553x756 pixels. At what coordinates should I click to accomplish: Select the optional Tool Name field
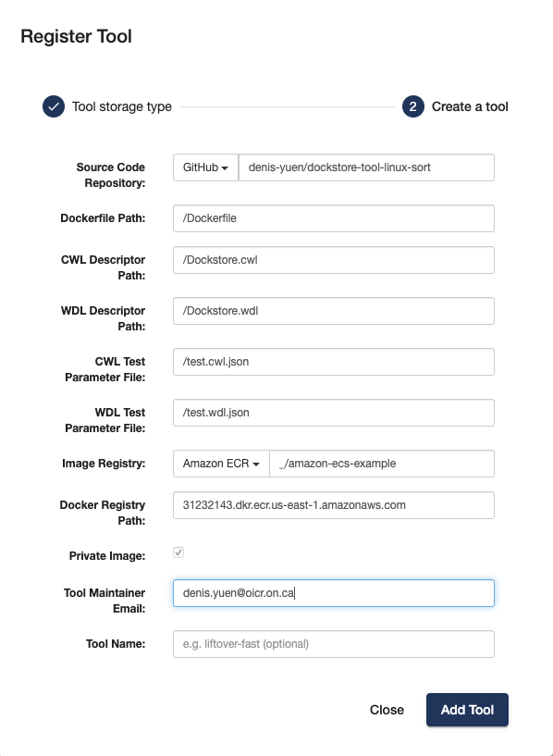point(333,643)
